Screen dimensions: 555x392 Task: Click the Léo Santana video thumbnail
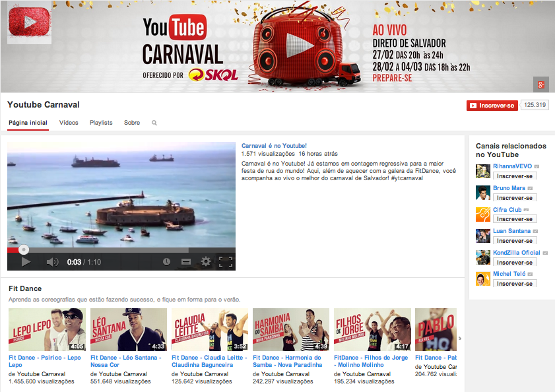pos(129,330)
